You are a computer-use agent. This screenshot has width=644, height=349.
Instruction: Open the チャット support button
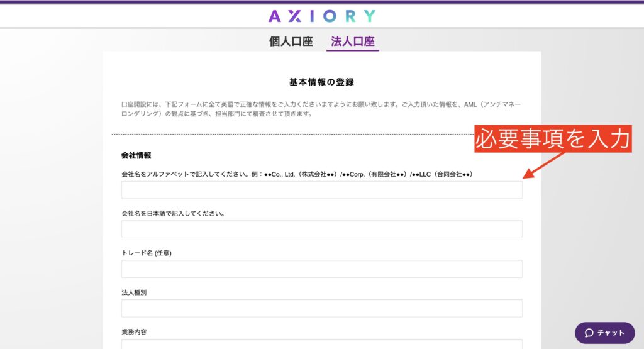coord(604,333)
